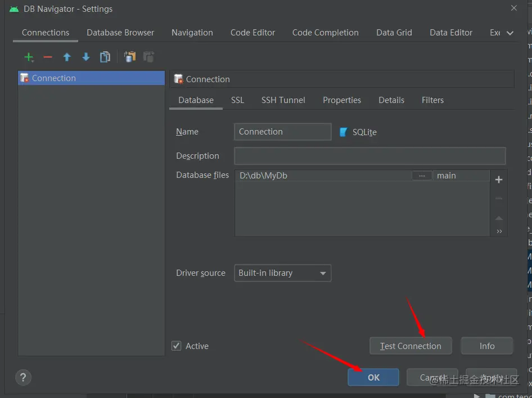Open the Code Completion tab
The width and height of the screenshot is (532, 398).
point(326,33)
